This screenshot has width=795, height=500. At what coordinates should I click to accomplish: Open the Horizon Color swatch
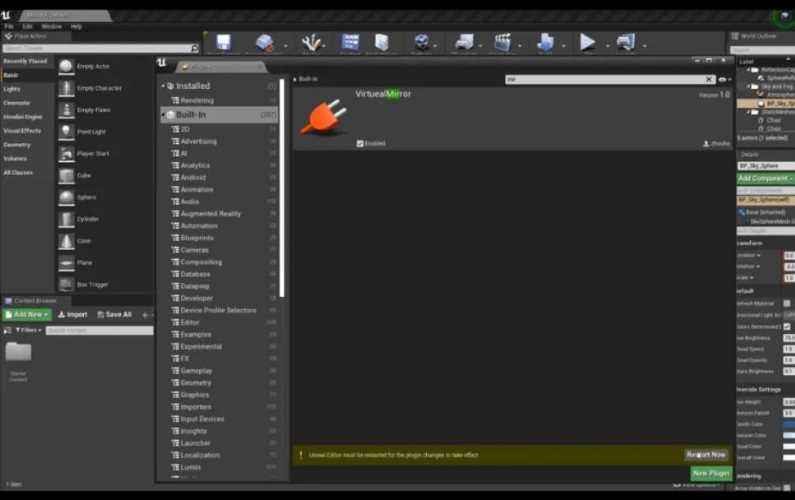click(x=789, y=436)
